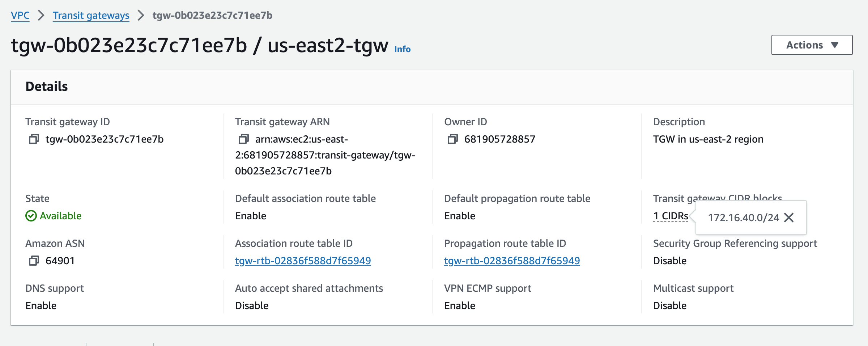
Task: Click the Actions dropdown arrow
Action: [x=835, y=45]
